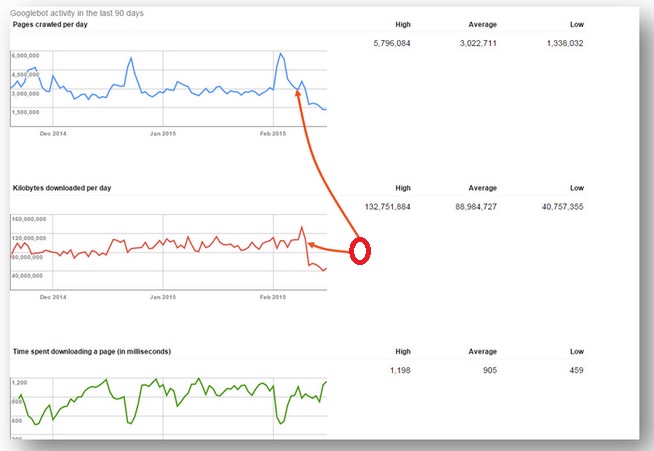Click the kilobytes low value 40,757,355
The width and height of the screenshot is (654, 451).
pos(562,207)
